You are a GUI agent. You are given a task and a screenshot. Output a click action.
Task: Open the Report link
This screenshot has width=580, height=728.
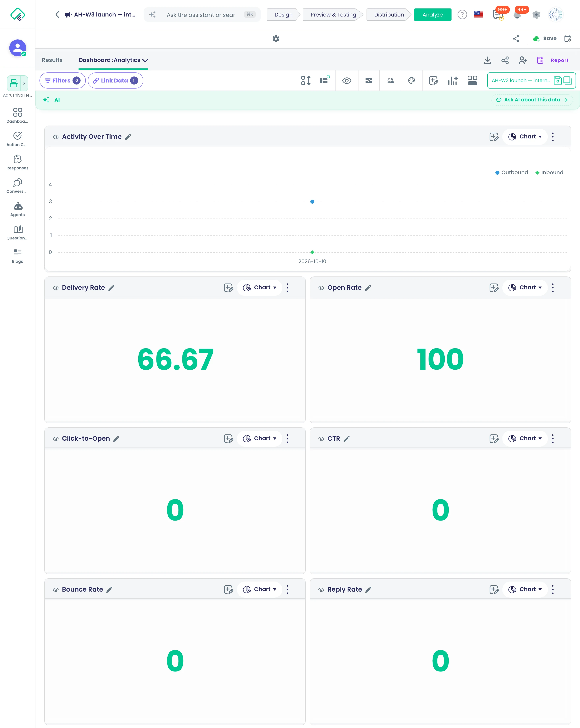[x=559, y=60]
